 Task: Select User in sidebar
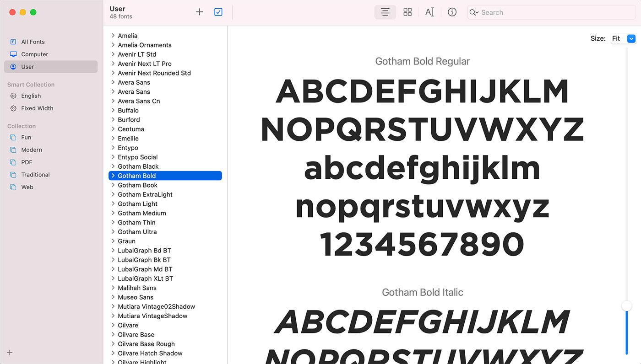click(x=51, y=67)
